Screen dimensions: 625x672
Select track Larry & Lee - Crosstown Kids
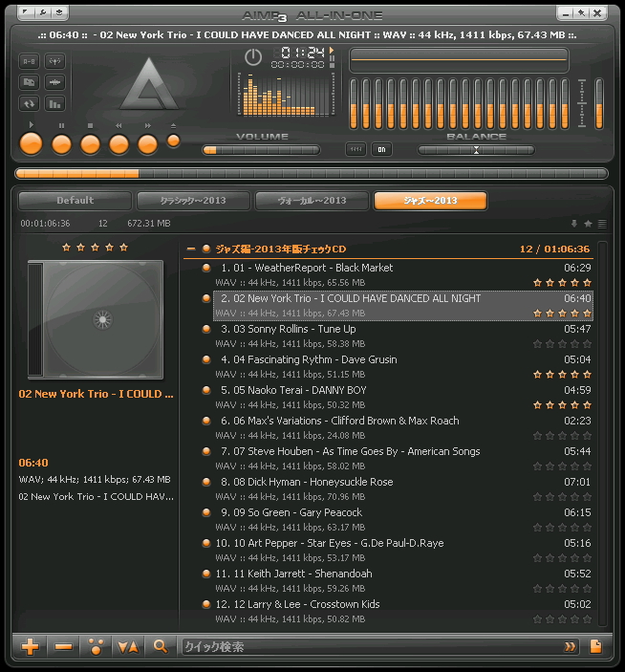point(402,611)
